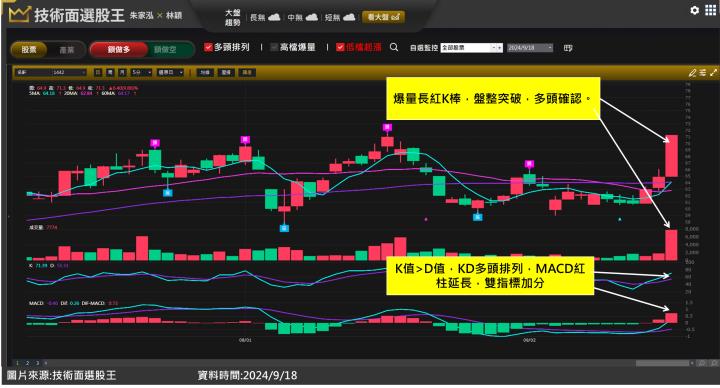Select the 周 weekly period tab
Image resolution: width=720 pixels, height=388 pixels.
[110, 73]
